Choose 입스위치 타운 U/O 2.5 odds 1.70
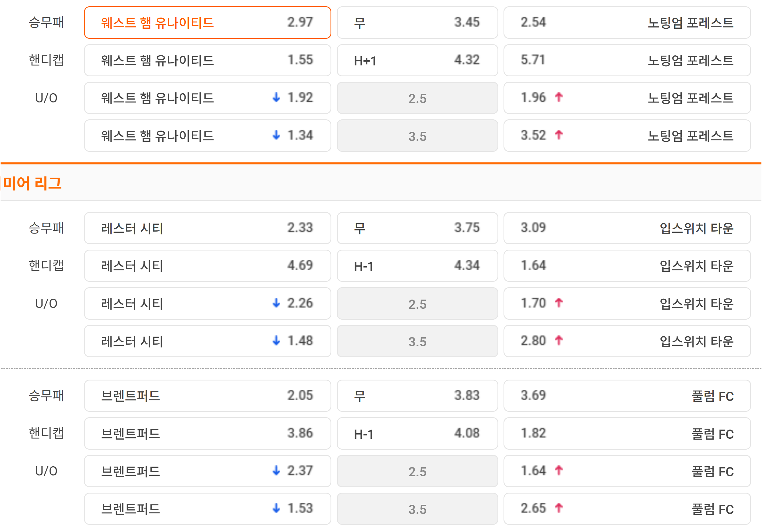Screen dimensions: 762x532 point(627,303)
